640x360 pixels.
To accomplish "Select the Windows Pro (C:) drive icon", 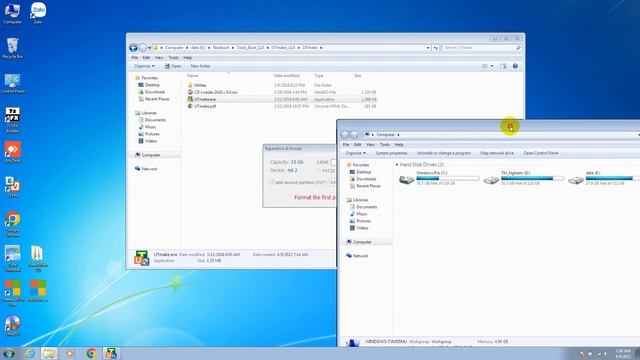I will [406, 179].
